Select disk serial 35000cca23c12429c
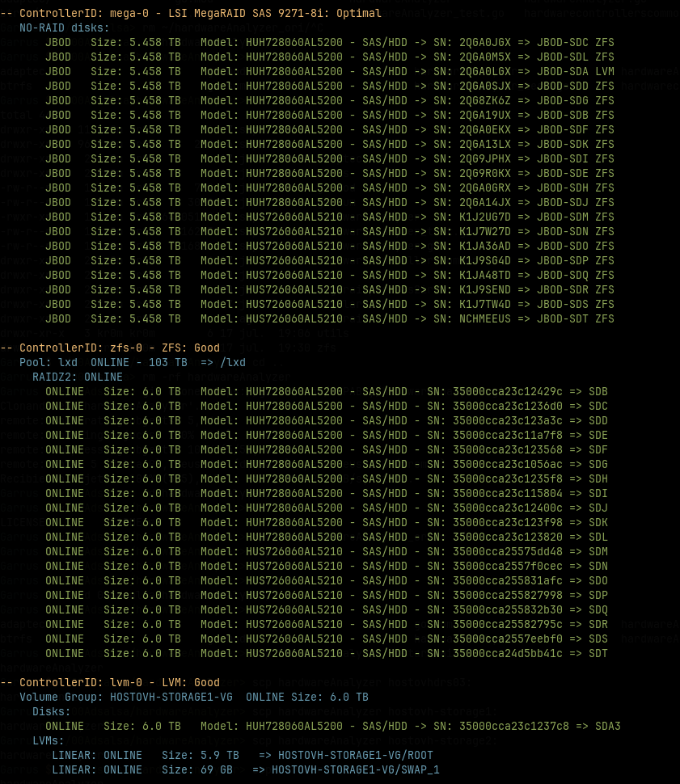This screenshot has width=680, height=784. pos(508,392)
